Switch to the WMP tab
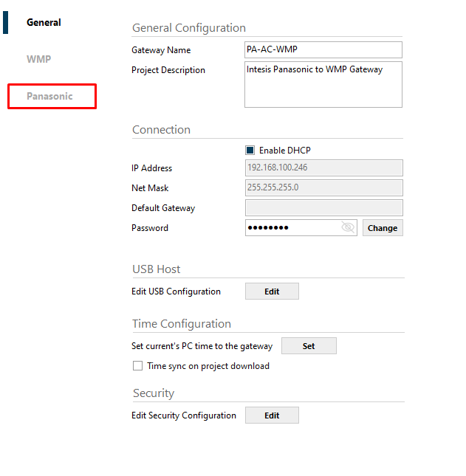466x476 pixels. click(39, 59)
